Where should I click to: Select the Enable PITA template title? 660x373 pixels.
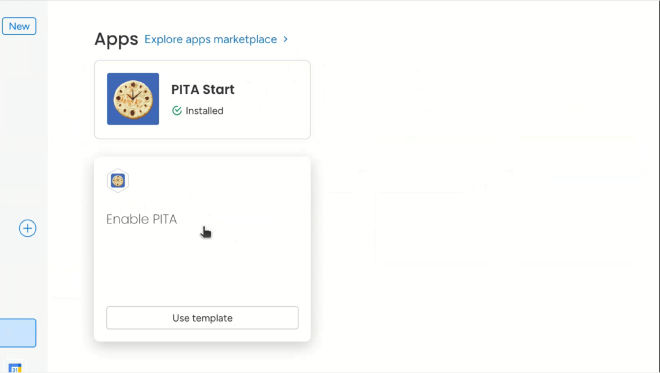coord(141,219)
